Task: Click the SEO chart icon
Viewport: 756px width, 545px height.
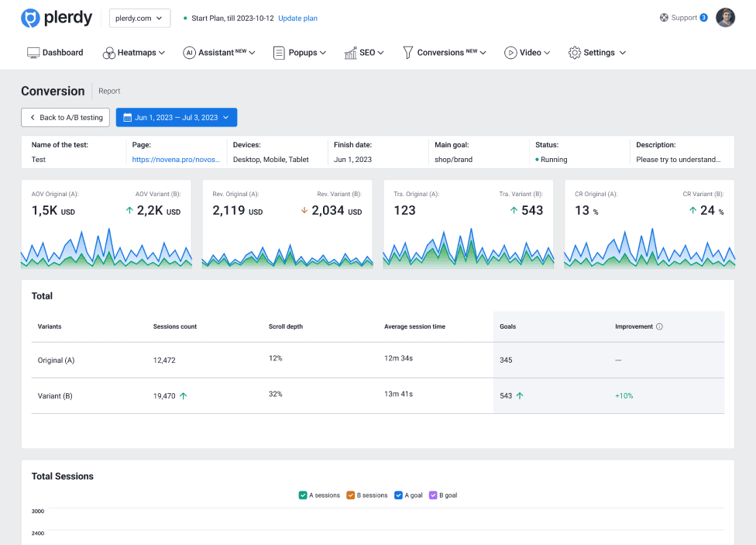Action: pyautogui.click(x=350, y=53)
